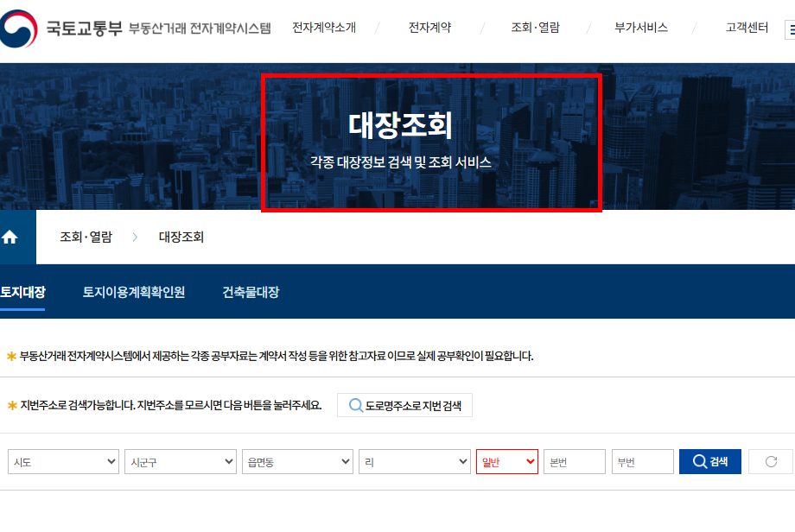The width and height of the screenshot is (795, 532).
Task: Open the hamburger all-menu icon top right
Action: (790, 27)
